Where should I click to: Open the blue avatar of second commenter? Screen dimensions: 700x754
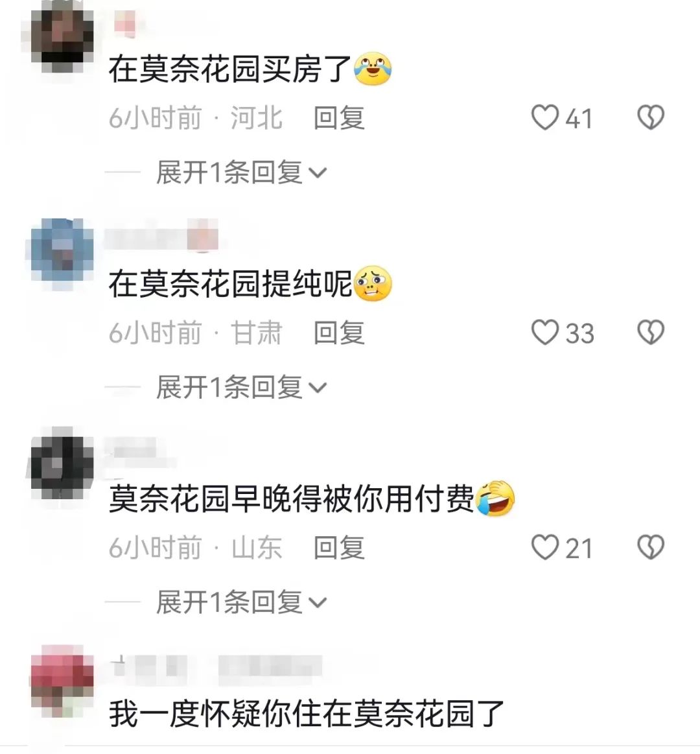point(62,251)
